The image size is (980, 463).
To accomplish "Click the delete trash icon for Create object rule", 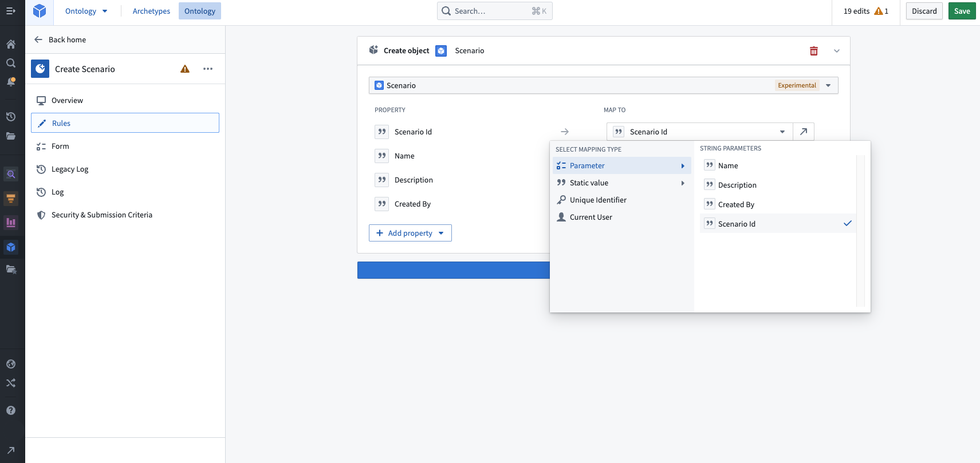I will (814, 51).
